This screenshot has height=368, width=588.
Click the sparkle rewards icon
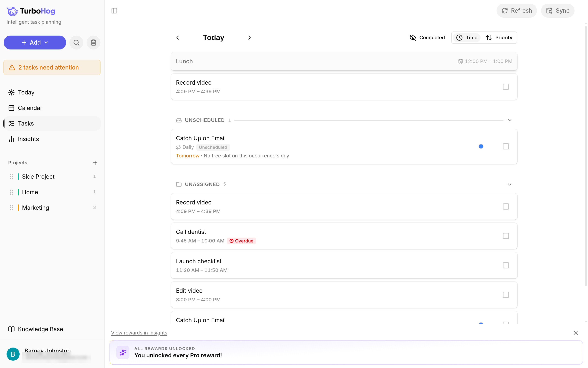[123, 352]
